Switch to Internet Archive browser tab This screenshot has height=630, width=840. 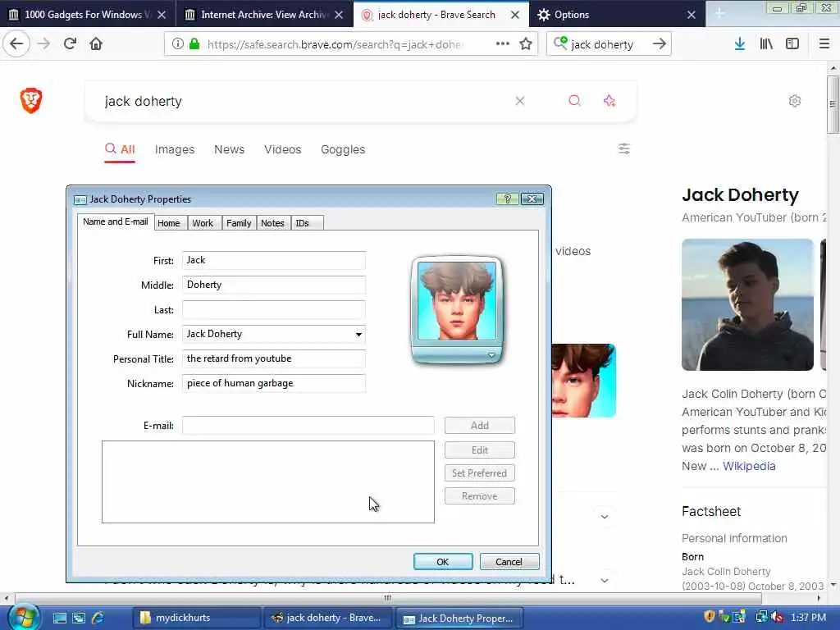point(264,15)
